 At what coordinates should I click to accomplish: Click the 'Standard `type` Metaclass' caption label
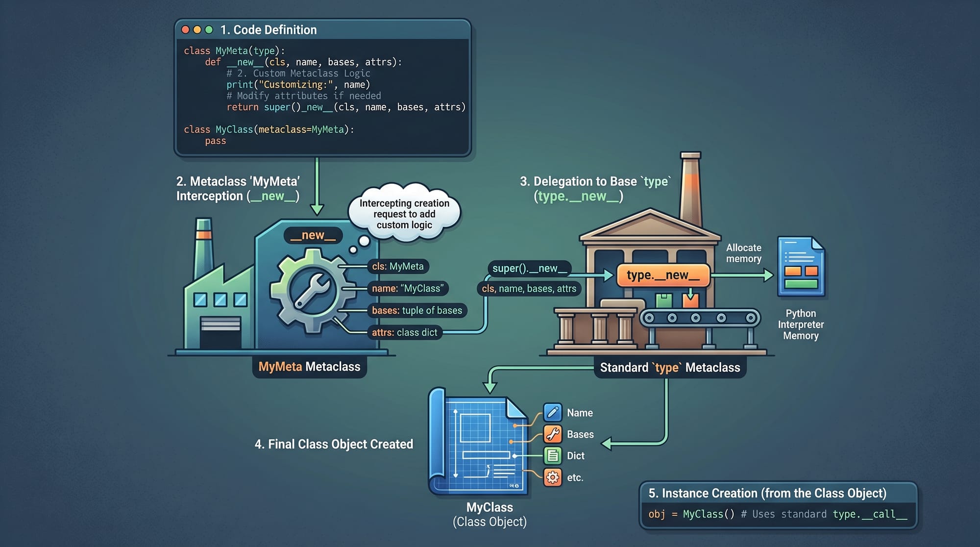670,368
